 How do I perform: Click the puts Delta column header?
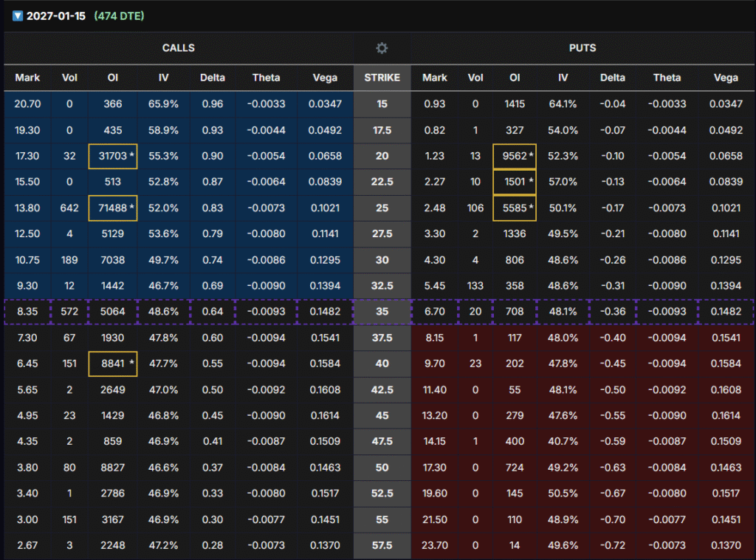612,78
